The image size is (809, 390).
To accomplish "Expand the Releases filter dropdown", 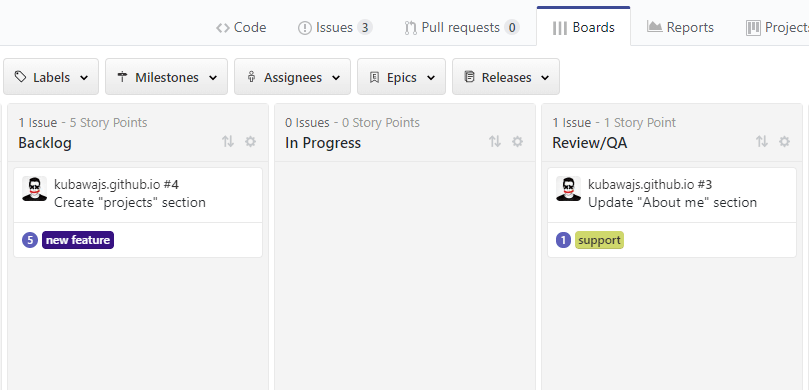I will 506,77.
